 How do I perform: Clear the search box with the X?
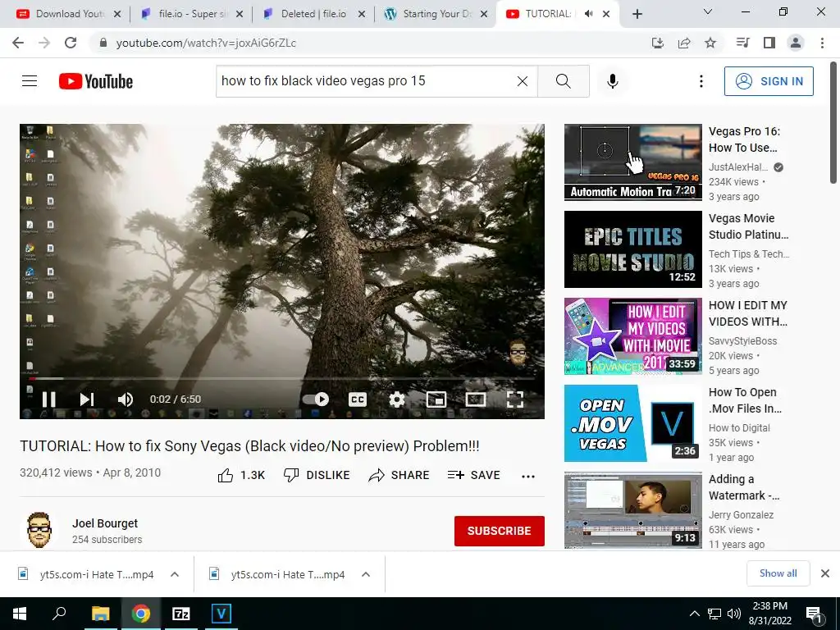(x=523, y=81)
